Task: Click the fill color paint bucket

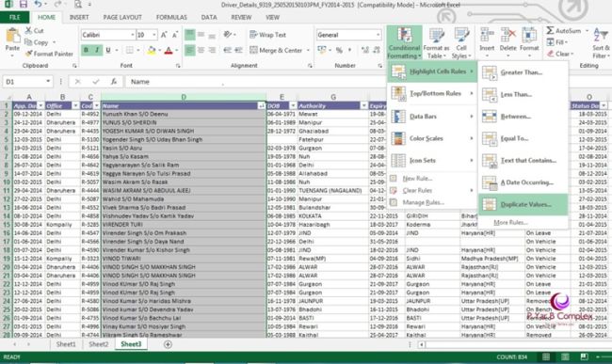Action: point(152,50)
